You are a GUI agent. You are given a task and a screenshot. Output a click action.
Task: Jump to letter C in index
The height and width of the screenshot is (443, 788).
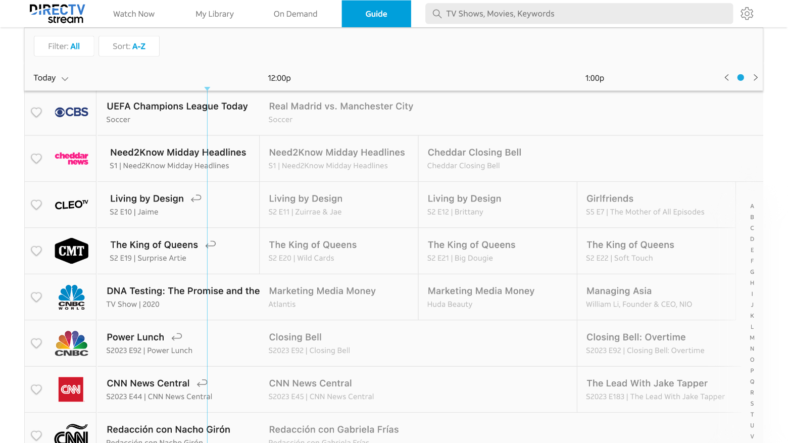point(752,228)
